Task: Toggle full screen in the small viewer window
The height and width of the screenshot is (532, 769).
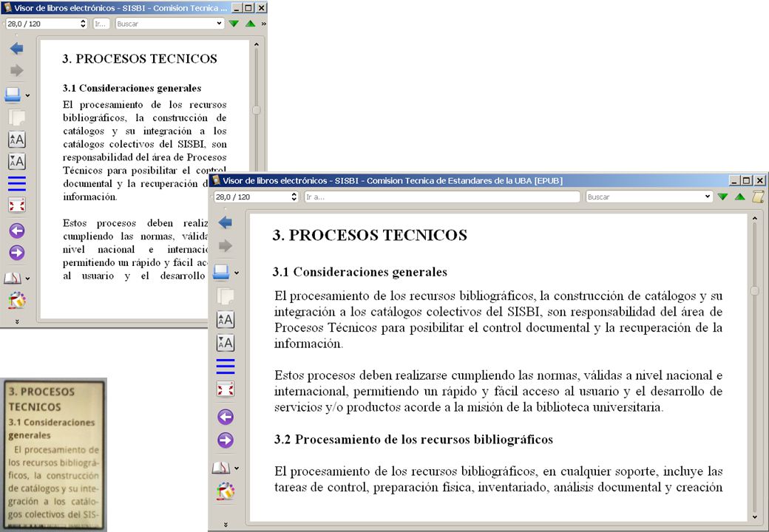Action: click(x=17, y=205)
